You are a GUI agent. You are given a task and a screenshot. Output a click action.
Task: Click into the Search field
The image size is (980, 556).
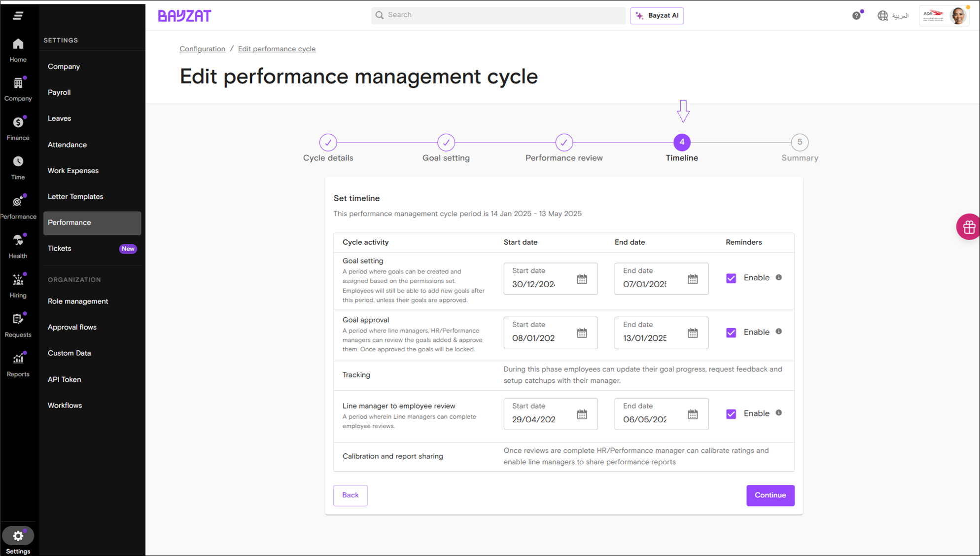[x=498, y=15]
